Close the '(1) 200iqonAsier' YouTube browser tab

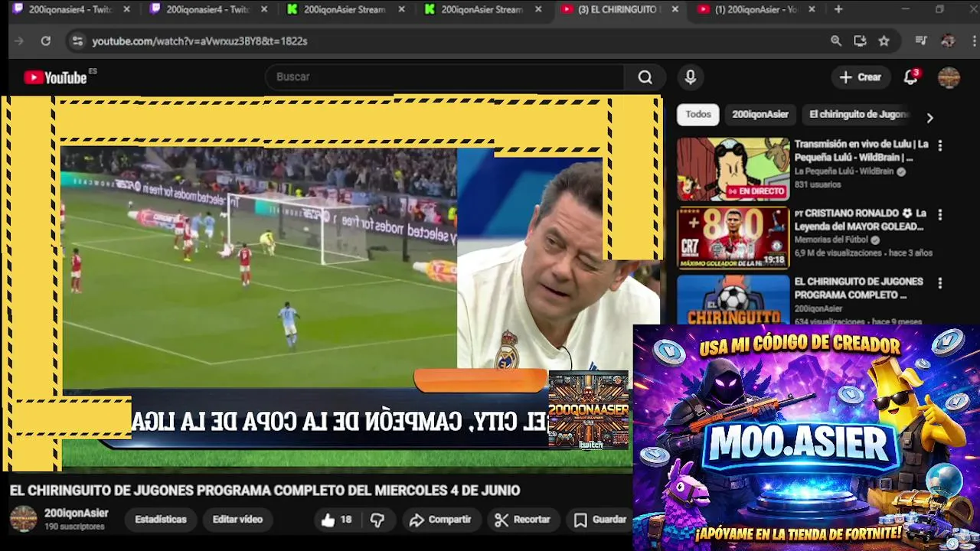812,9
